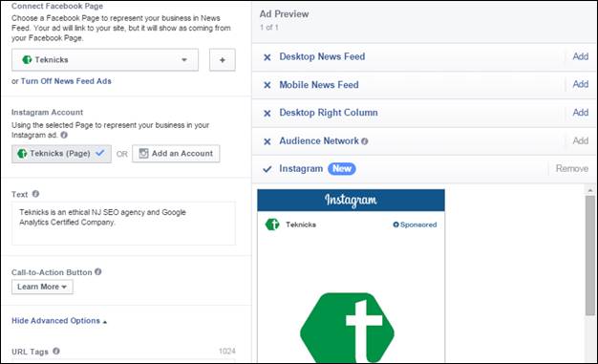Click the Teknicks hexagon logo in Instagram preview header
598x364 pixels.
click(x=272, y=225)
